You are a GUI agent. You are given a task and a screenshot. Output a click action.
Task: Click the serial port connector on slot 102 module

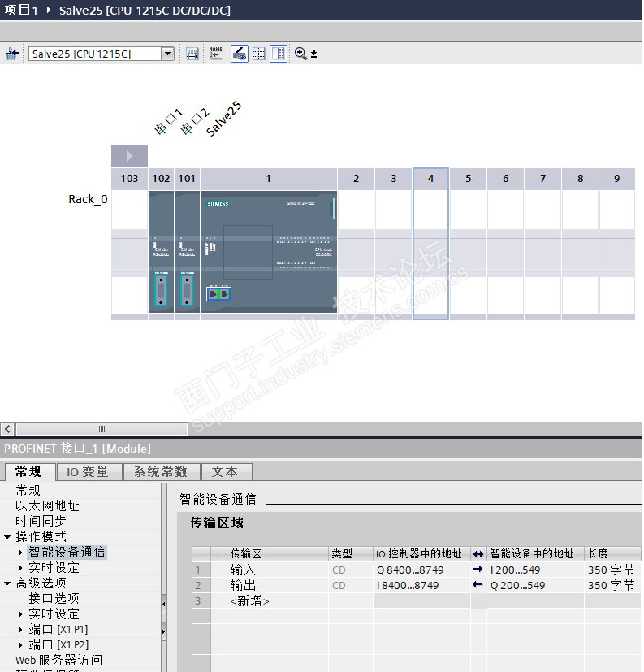161,290
